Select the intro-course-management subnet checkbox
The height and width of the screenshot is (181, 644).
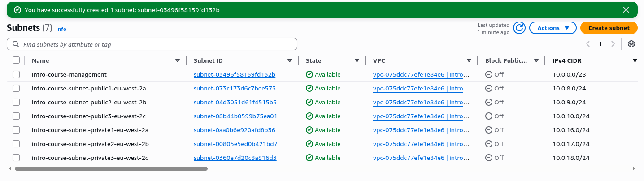(x=16, y=74)
